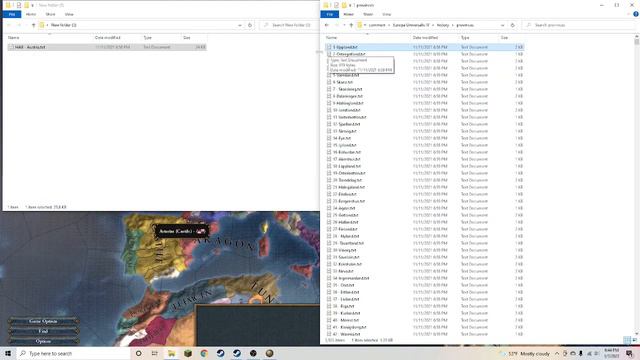Open Home tab in provinces window
This screenshot has width=640, height=360.
(349, 14)
